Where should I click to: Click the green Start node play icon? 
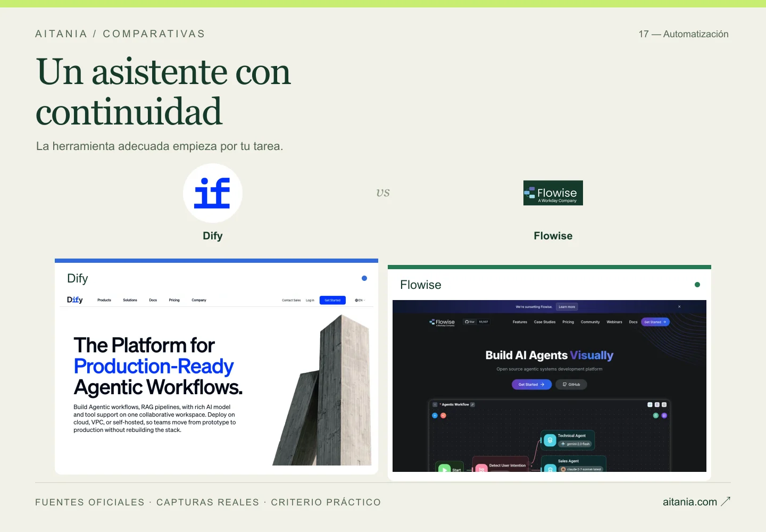pos(444,469)
